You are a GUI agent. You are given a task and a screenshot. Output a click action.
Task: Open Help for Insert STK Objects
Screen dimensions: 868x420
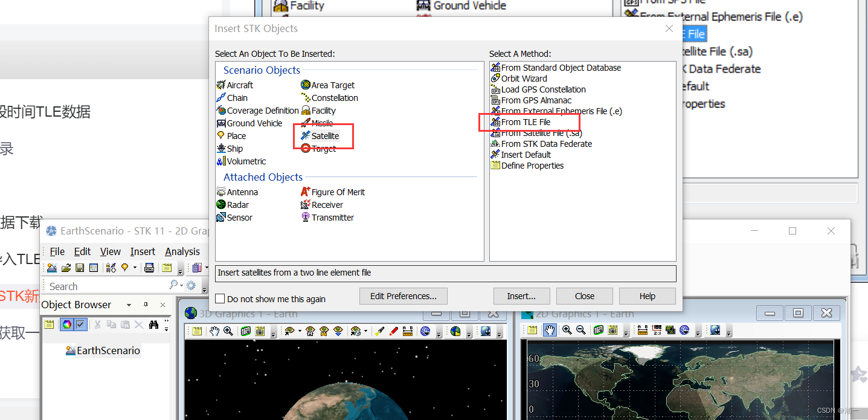(648, 296)
